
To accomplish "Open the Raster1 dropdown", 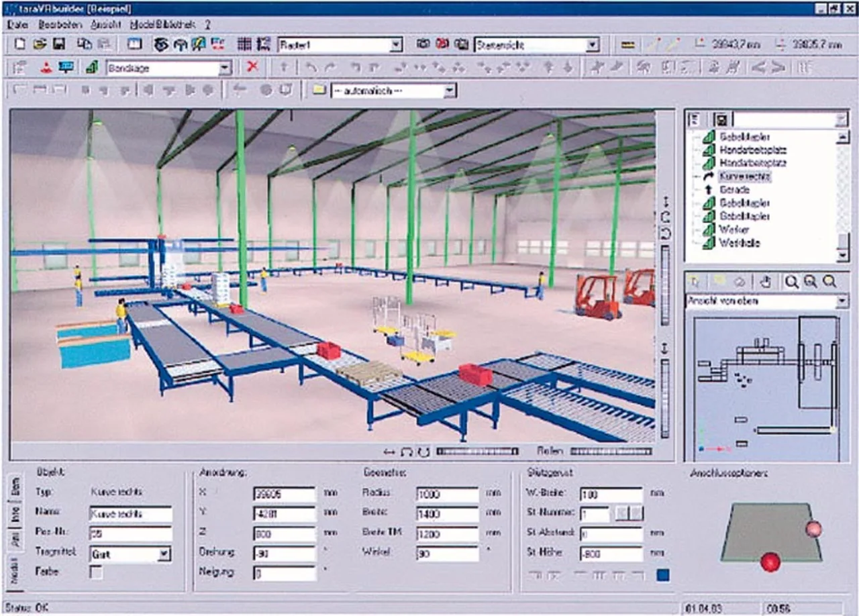I will click(396, 45).
